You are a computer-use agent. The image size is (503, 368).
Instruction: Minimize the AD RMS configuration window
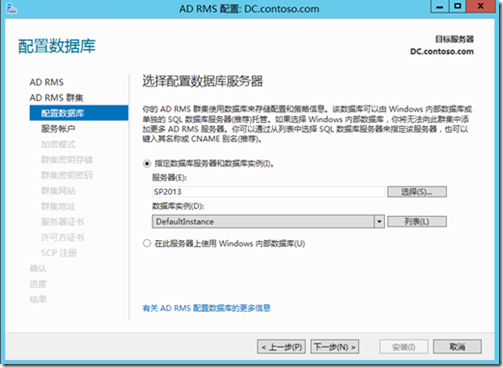(x=440, y=7)
